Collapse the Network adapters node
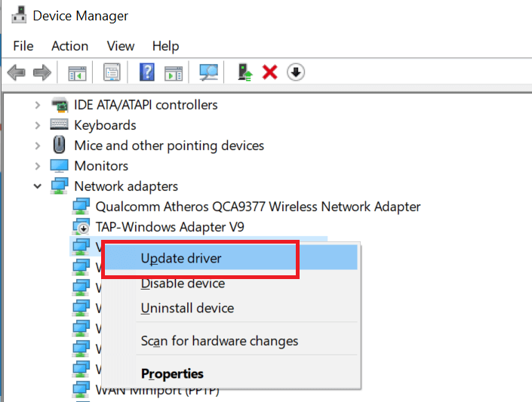The width and height of the screenshot is (532, 402). (38, 186)
